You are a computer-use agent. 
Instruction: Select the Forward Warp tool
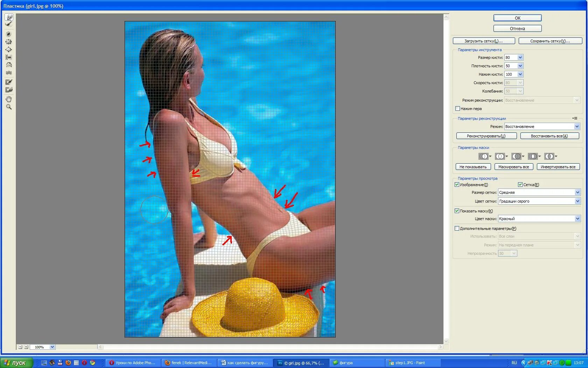point(9,17)
